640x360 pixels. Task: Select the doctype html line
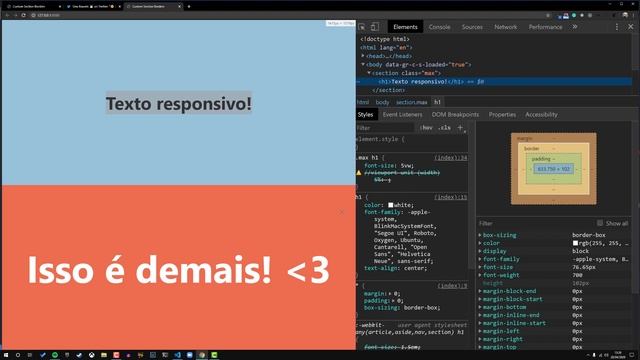pyautogui.click(x=385, y=39)
